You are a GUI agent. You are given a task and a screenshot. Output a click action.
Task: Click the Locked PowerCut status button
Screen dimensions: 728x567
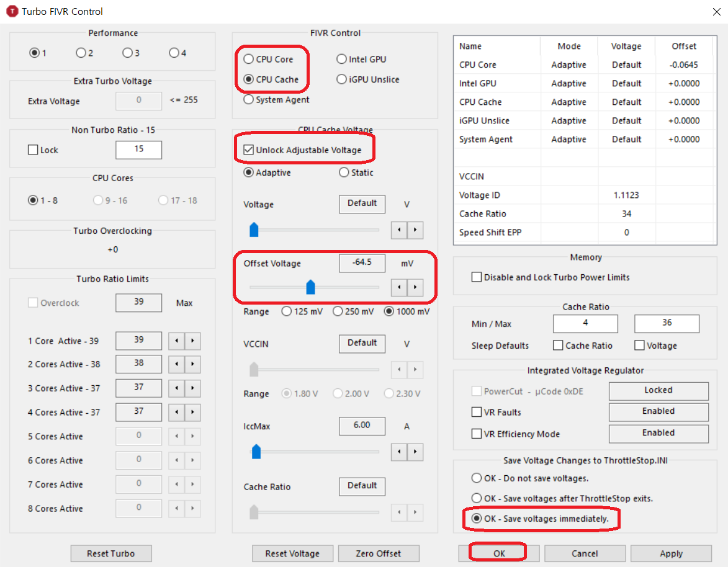[x=658, y=391]
